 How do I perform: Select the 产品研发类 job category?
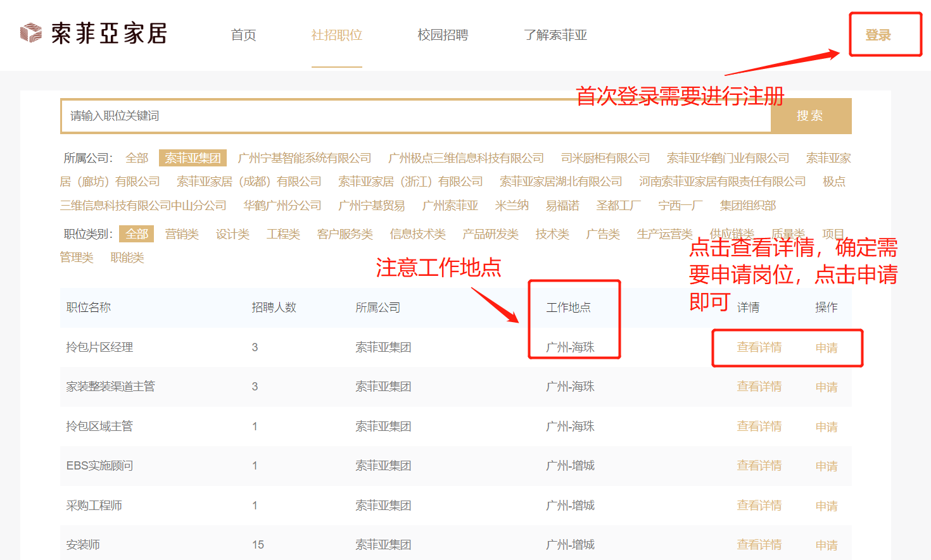(490, 234)
